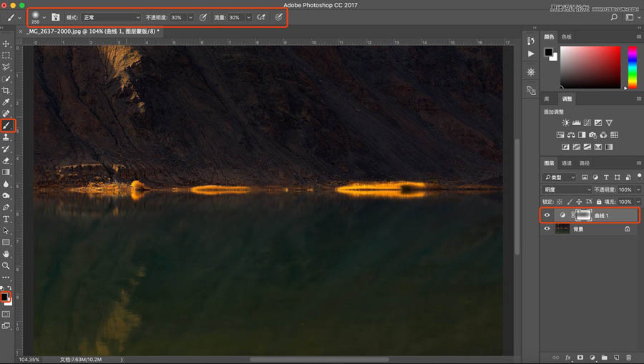Toggle the layer filter on/off switch

click(x=639, y=176)
